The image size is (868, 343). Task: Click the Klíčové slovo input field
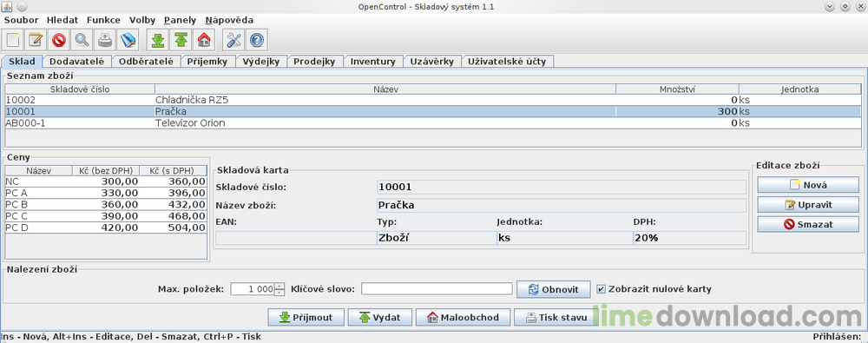(x=437, y=289)
